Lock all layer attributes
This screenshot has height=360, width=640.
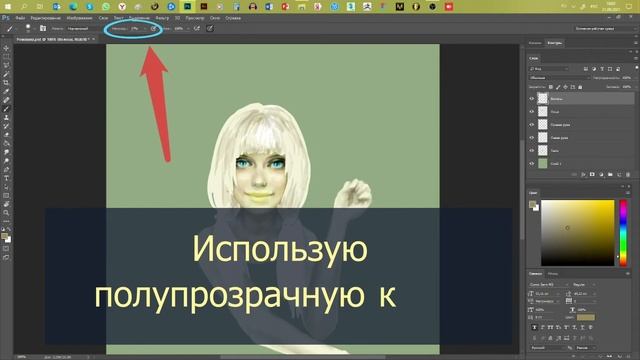(x=580, y=87)
